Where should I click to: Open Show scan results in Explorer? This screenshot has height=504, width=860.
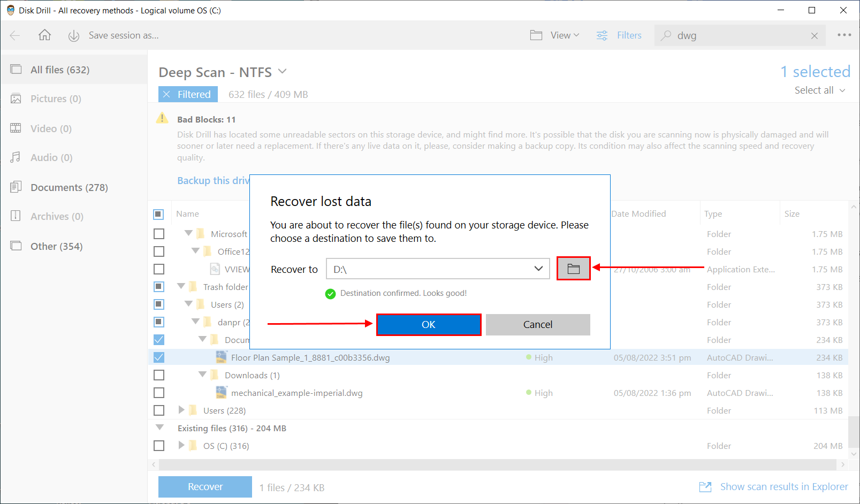(x=784, y=487)
